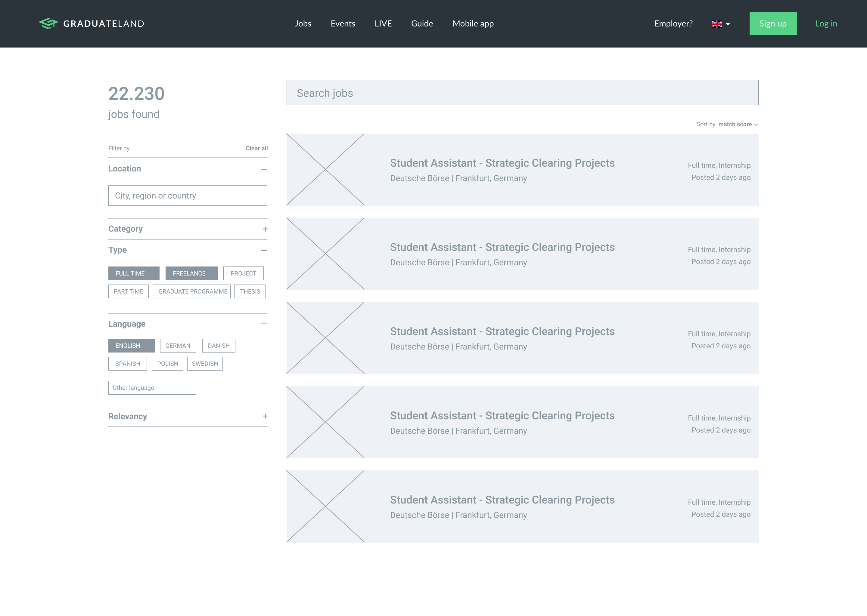Screen dimensions: 867x616
Task: Click the Clear all filters link
Action: (256, 148)
